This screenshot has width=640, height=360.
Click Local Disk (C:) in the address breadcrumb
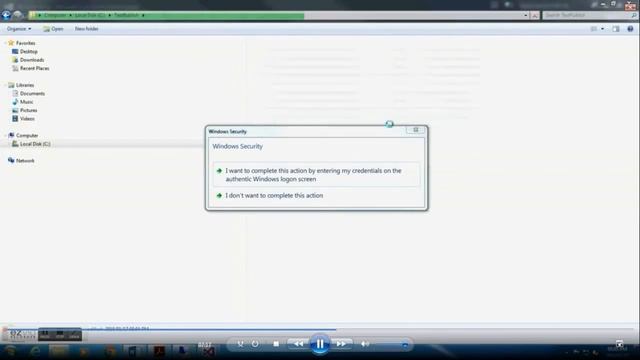(90, 15)
